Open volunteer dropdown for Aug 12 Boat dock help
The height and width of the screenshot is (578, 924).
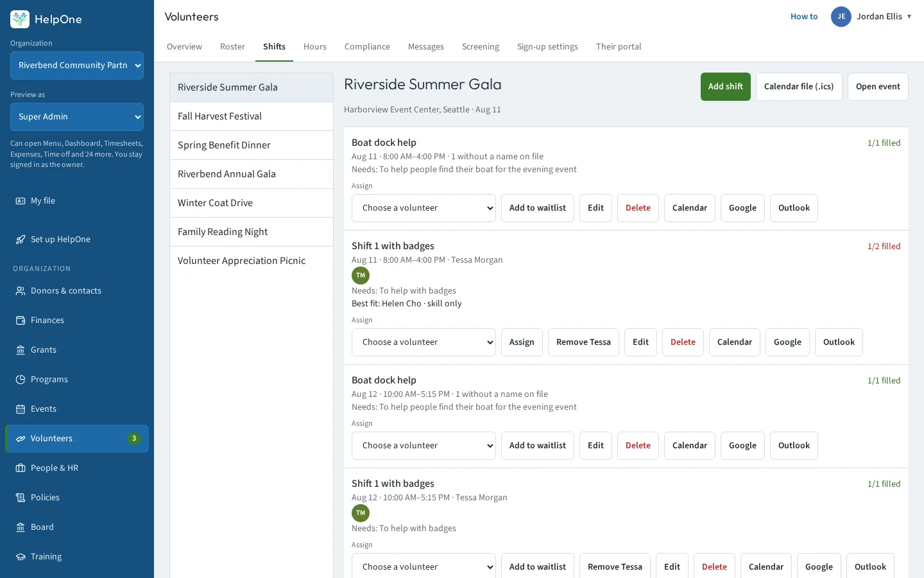[424, 446]
